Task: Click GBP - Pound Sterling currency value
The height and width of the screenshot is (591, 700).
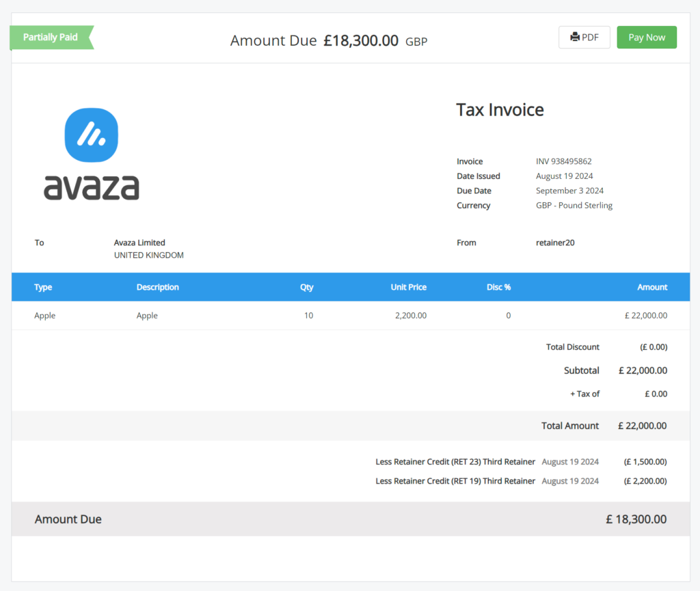Action: pos(574,205)
